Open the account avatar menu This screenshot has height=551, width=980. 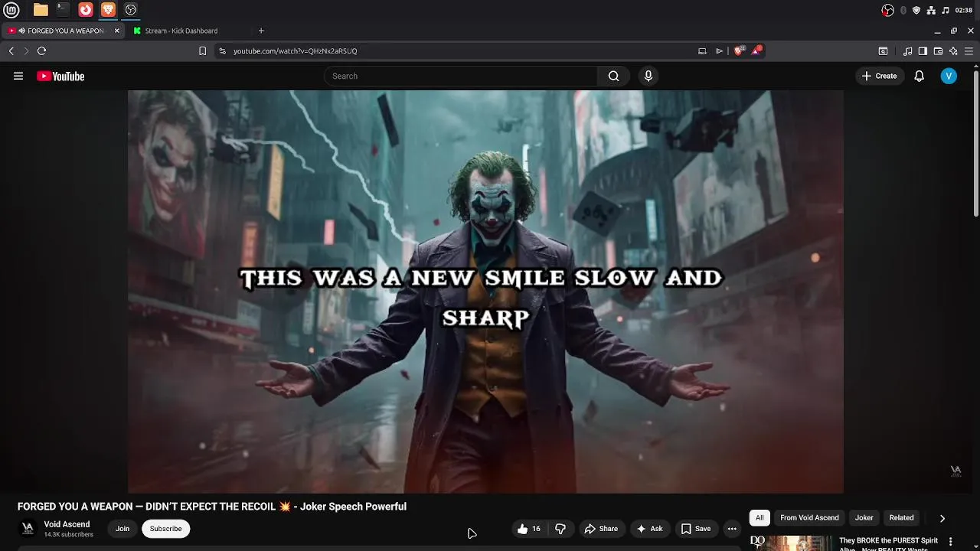click(x=949, y=76)
